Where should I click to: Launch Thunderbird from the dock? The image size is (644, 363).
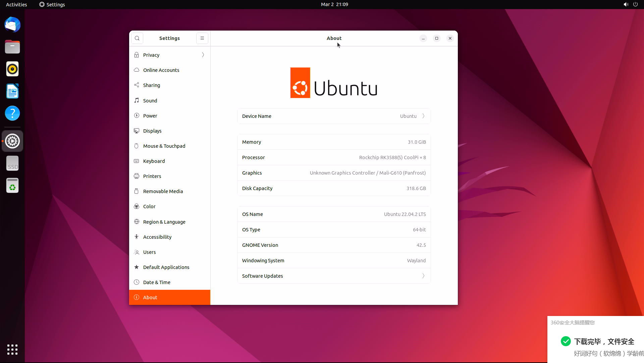12,25
